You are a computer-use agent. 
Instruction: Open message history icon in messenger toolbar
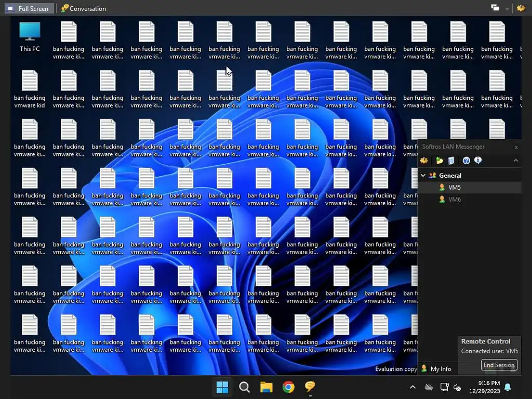tap(451, 161)
